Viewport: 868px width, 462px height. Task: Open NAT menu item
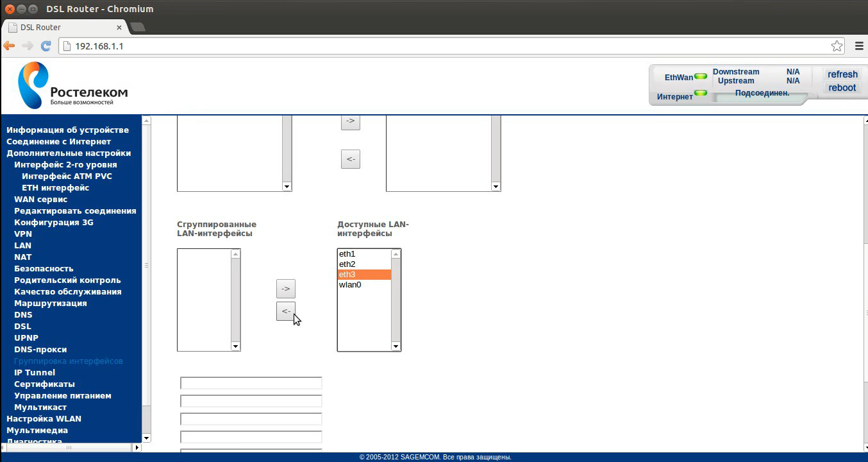pos(23,257)
